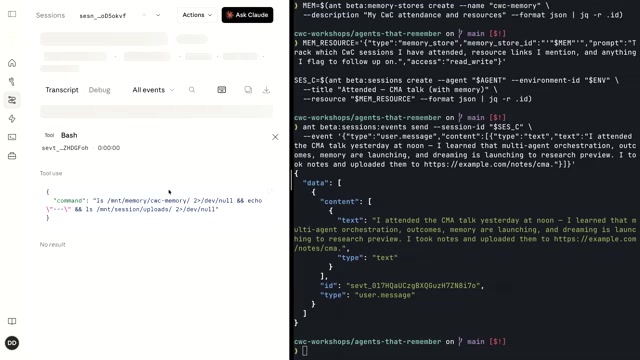Open the terminal console icon in sidebar

pos(12,137)
